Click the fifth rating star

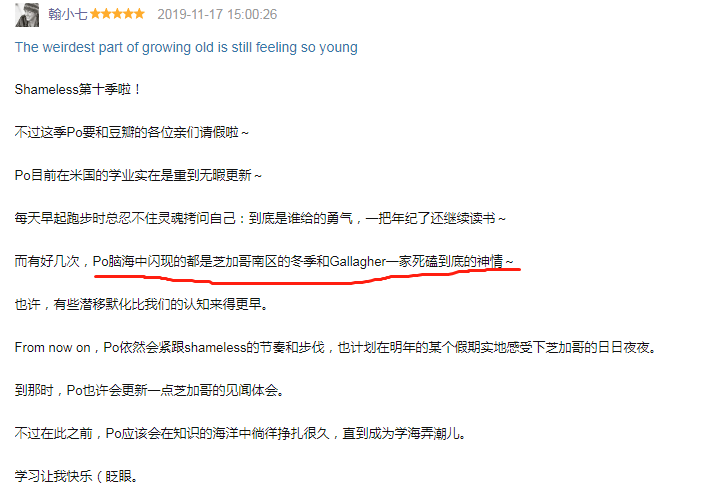tap(139, 14)
